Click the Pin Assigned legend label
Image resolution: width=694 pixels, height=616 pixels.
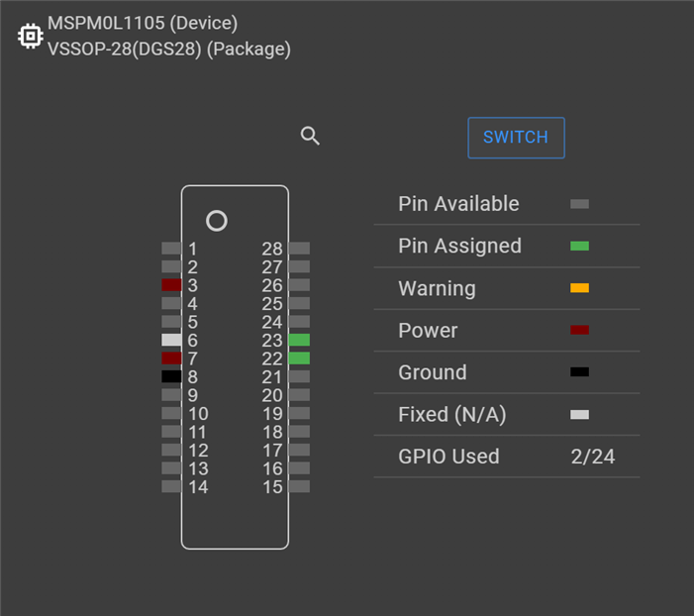[x=460, y=247]
